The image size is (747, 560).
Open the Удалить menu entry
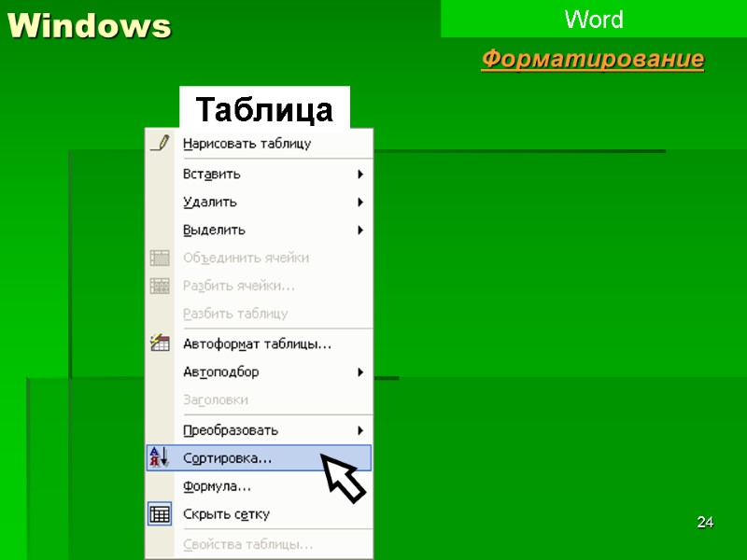[x=259, y=203]
